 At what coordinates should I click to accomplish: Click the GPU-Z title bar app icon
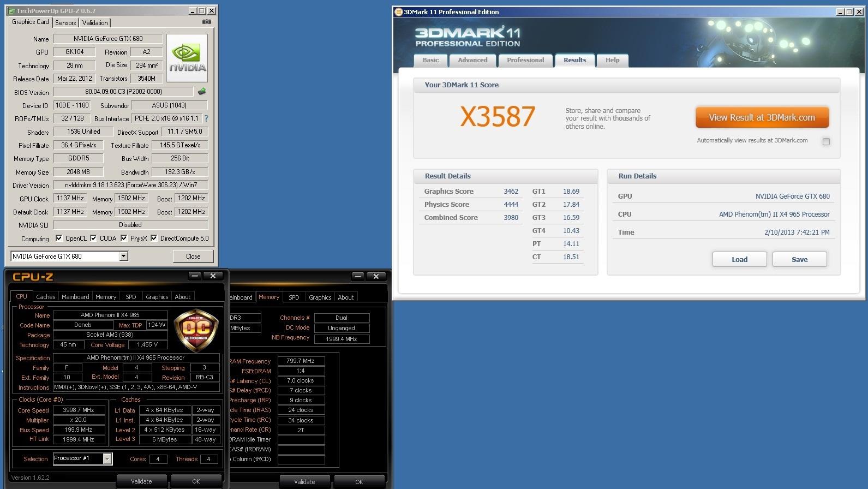click(x=11, y=11)
